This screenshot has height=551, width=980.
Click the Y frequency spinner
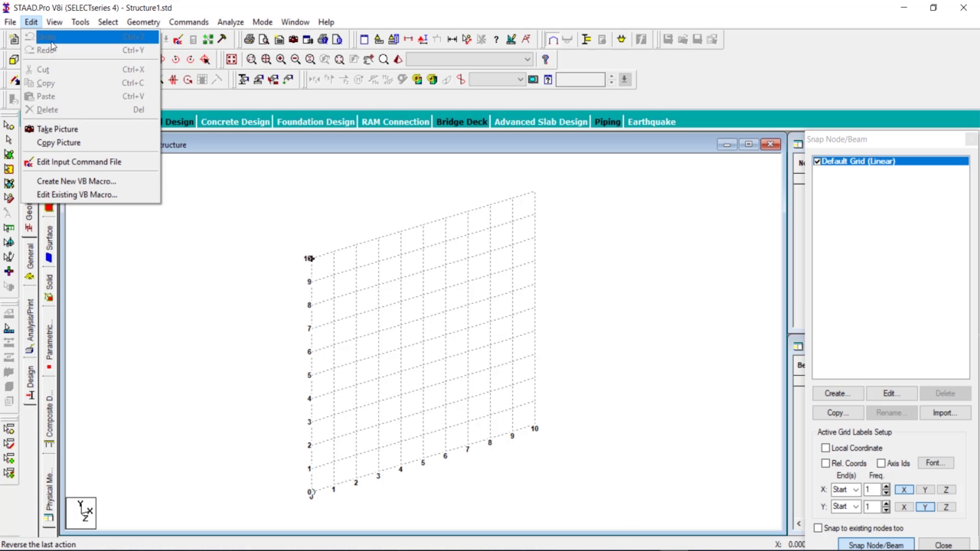886,507
